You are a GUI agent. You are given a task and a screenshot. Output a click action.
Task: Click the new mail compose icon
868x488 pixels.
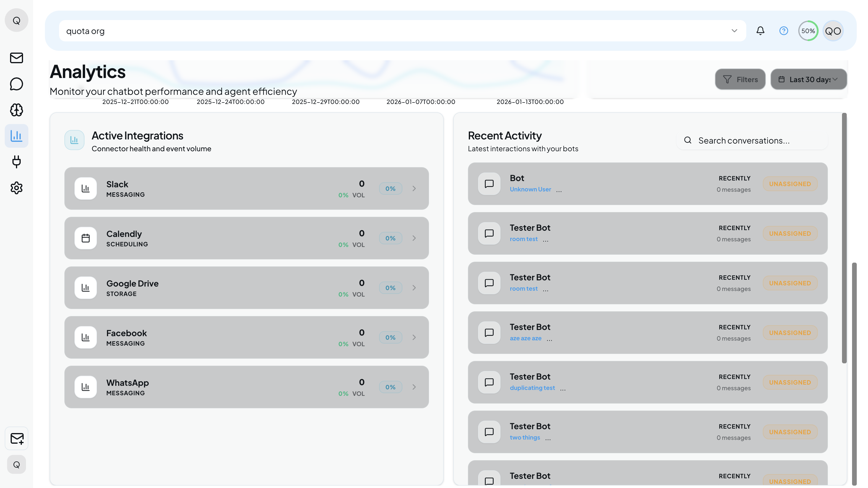tap(17, 438)
